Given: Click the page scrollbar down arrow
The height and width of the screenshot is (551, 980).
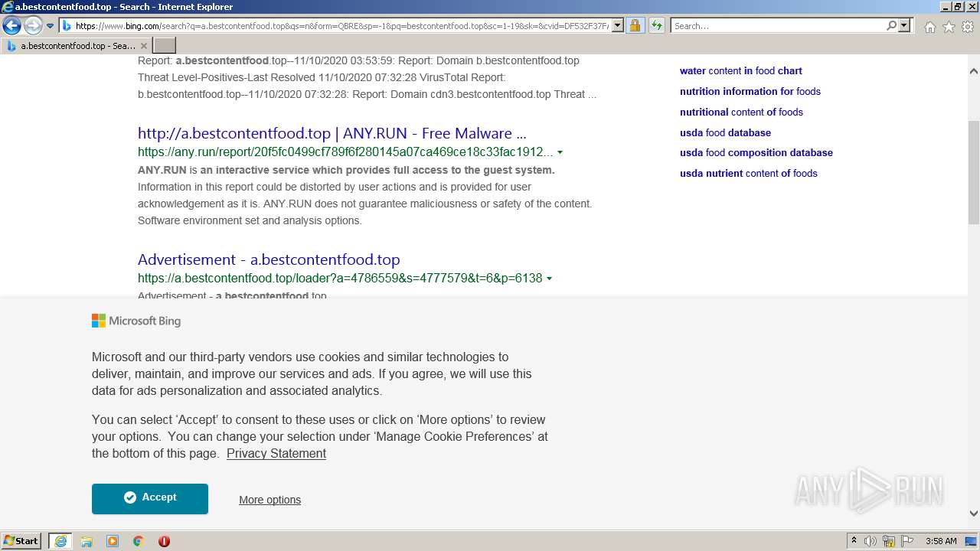Looking at the screenshot, I should click(974, 514).
